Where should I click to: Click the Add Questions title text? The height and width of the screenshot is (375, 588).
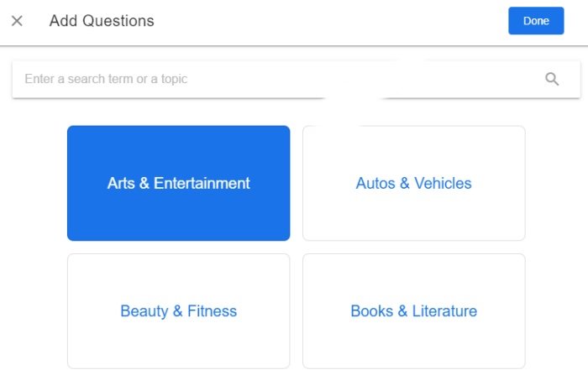click(102, 21)
